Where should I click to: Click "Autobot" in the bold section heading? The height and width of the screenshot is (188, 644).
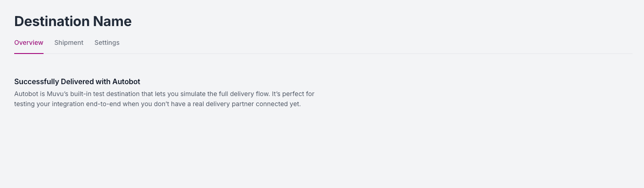126,82
